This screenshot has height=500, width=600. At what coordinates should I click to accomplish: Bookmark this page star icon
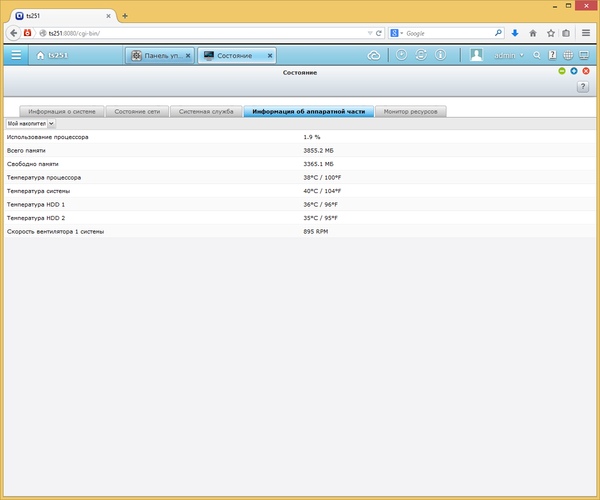click(x=551, y=33)
